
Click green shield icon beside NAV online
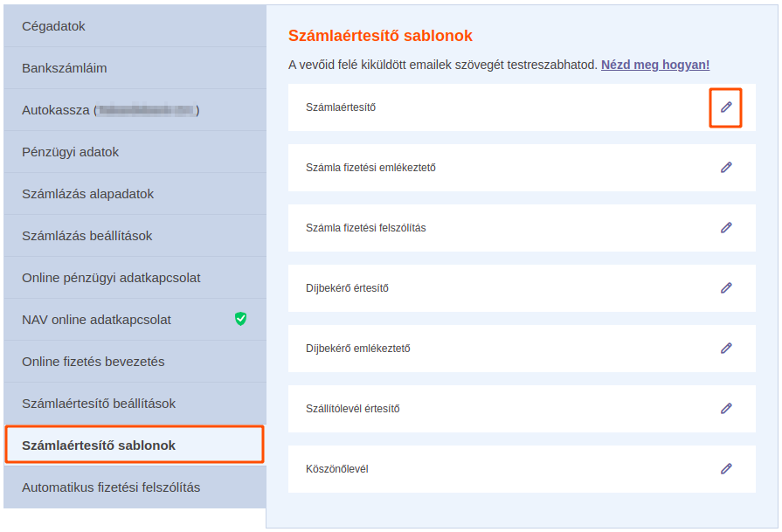pos(241,319)
